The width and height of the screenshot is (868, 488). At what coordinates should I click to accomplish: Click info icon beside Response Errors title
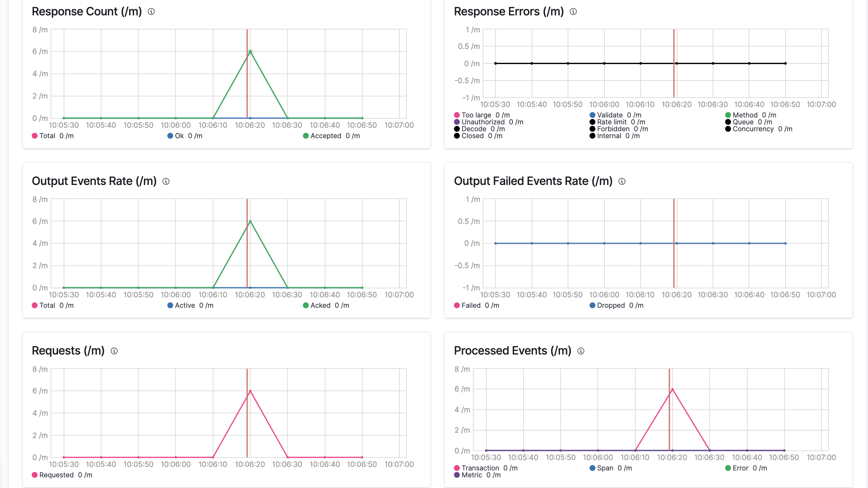[573, 12]
